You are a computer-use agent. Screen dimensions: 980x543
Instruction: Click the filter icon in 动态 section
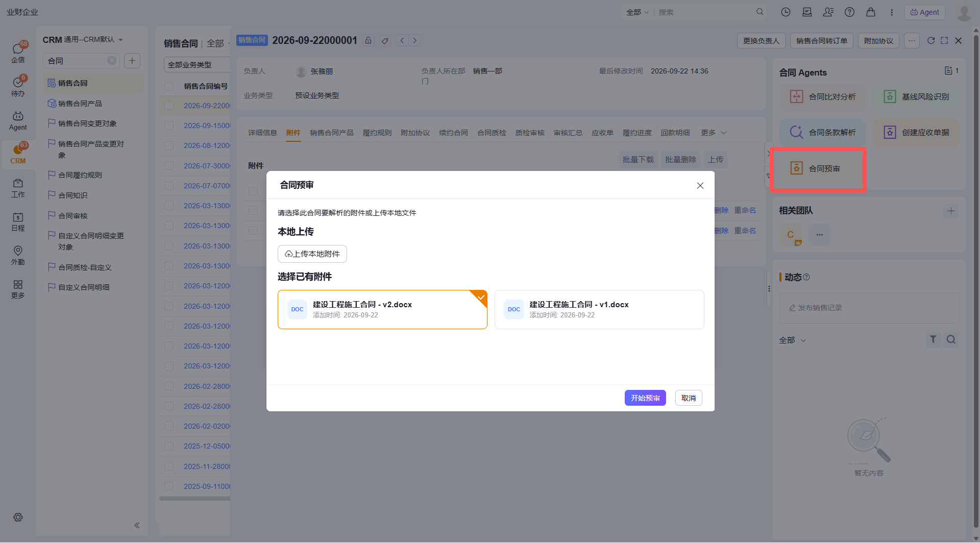933,339
